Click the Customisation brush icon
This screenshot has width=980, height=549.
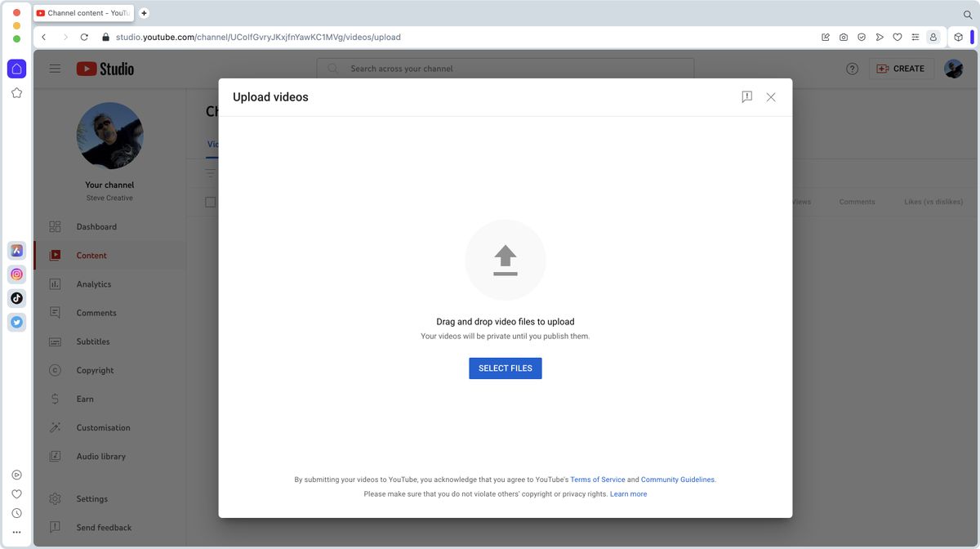click(54, 427)
